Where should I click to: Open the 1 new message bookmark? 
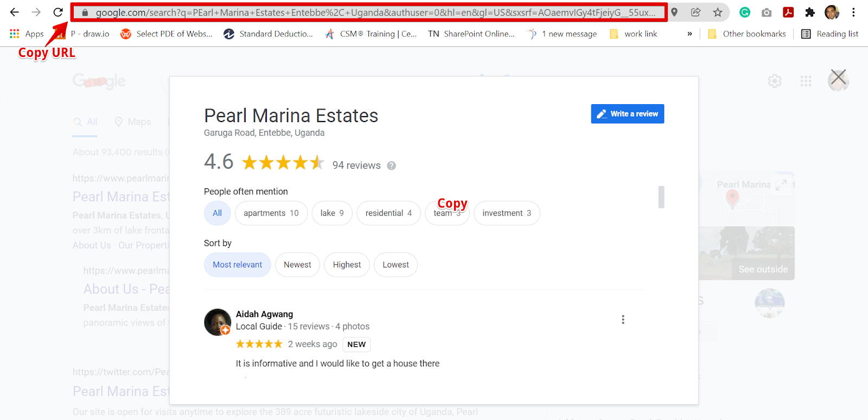pos(561,34)
